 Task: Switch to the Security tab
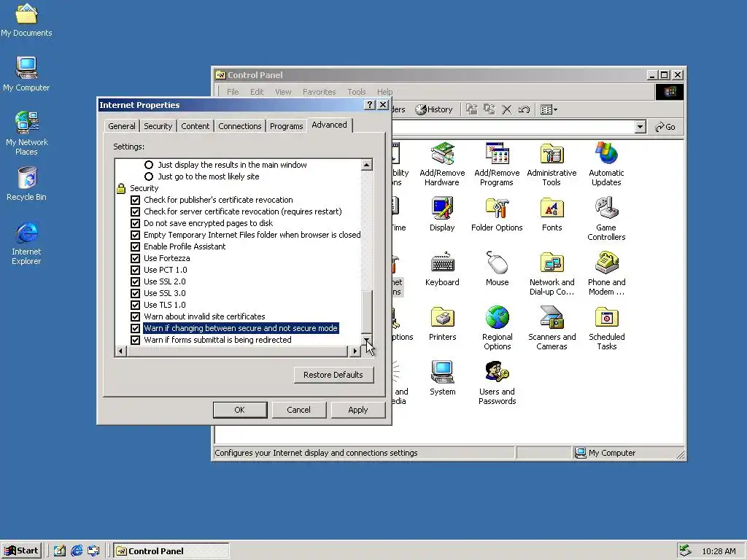(158, 126)
